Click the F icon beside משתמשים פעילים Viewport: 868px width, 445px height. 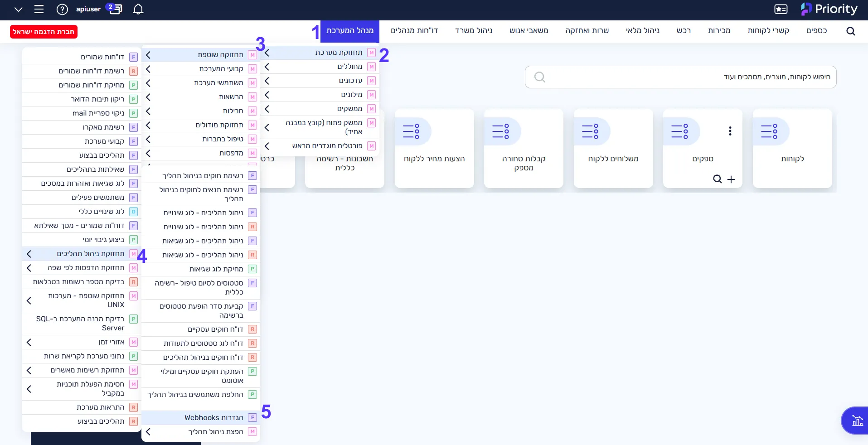click(x=133, y=198)
